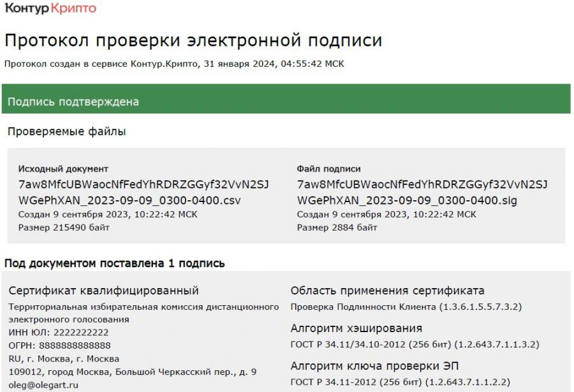This screenshot has width=574, height=392.
Task: Click the Файл подписи label
Action: click(328, 169)
